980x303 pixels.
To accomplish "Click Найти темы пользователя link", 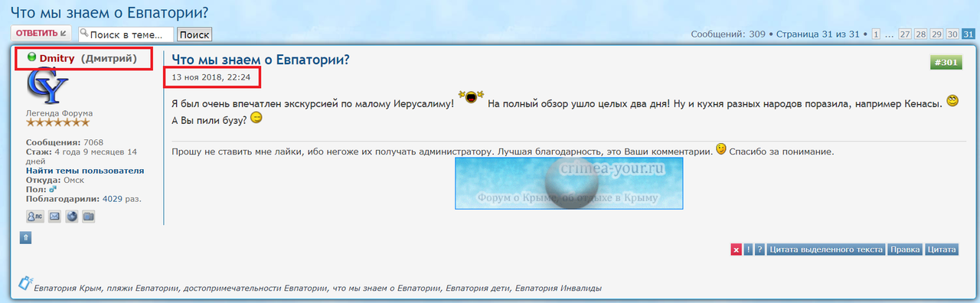I will 85,171.
